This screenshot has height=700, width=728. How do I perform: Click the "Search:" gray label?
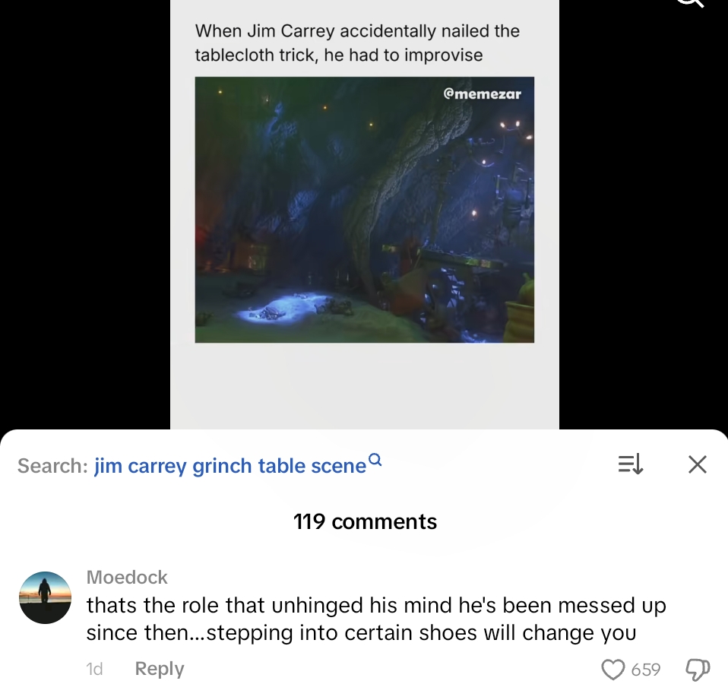tap(52, 466)
